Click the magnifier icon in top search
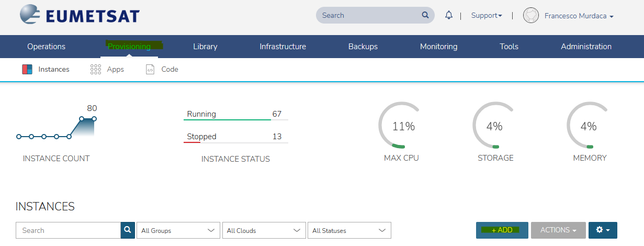Viewport: 644px width, 246px height. click(x=425, y=15)
